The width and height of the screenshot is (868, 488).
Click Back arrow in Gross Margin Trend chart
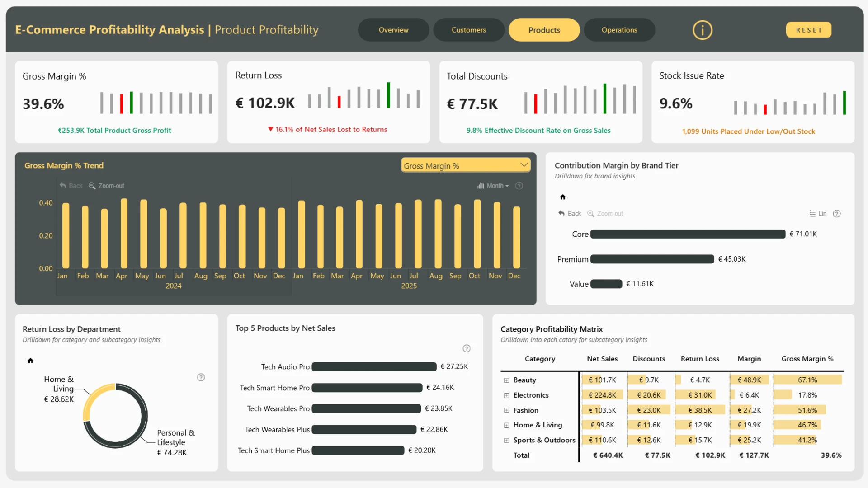pos(71,186)
